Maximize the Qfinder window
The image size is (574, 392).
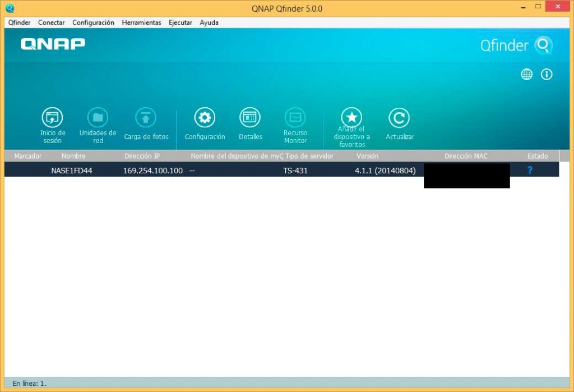tap(538, 7)
